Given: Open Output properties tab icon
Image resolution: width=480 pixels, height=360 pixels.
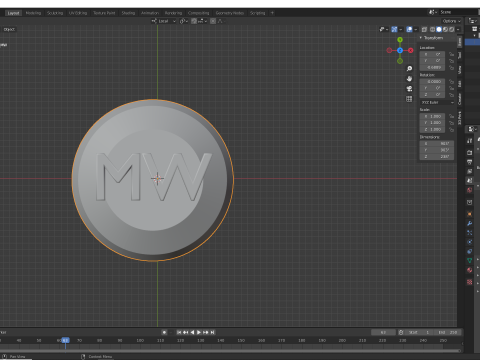Looking at the screenshot, I should tap(469, 162).
